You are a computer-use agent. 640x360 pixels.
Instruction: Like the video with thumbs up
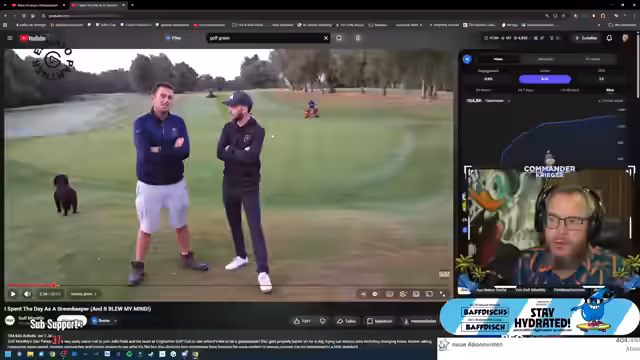coord(302,321)
